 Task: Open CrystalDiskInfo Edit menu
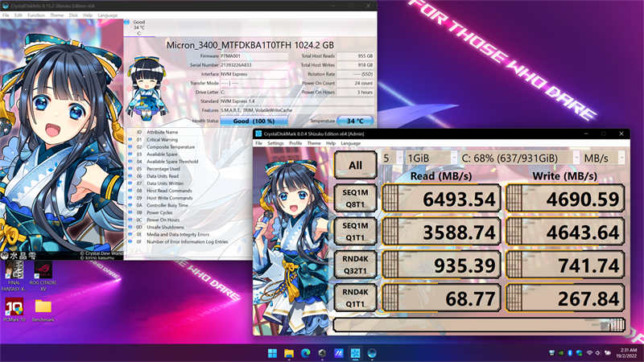tap(18, 15)
